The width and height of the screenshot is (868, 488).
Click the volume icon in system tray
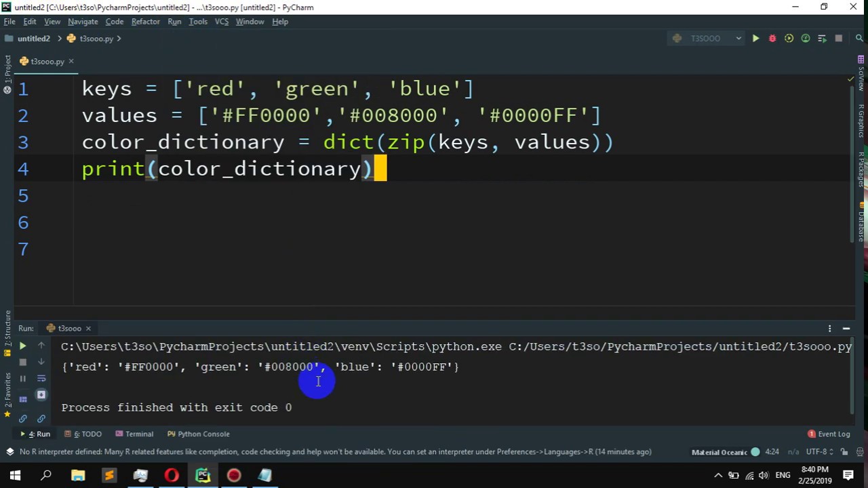[764, 476]
